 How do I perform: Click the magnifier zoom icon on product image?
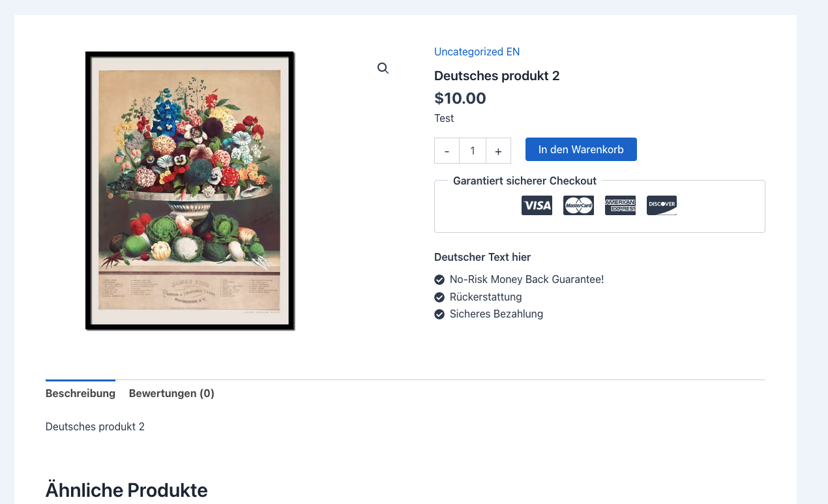[x=383, y=68]
